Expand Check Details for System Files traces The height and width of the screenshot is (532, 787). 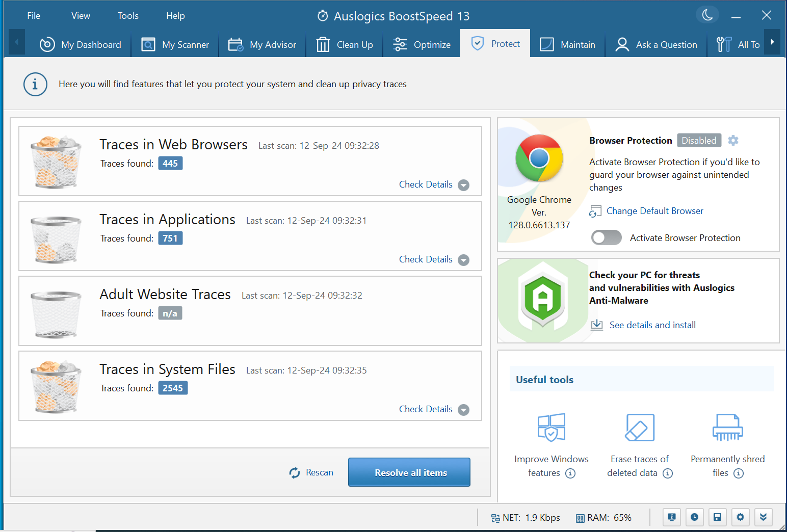[x=434, y=409]
